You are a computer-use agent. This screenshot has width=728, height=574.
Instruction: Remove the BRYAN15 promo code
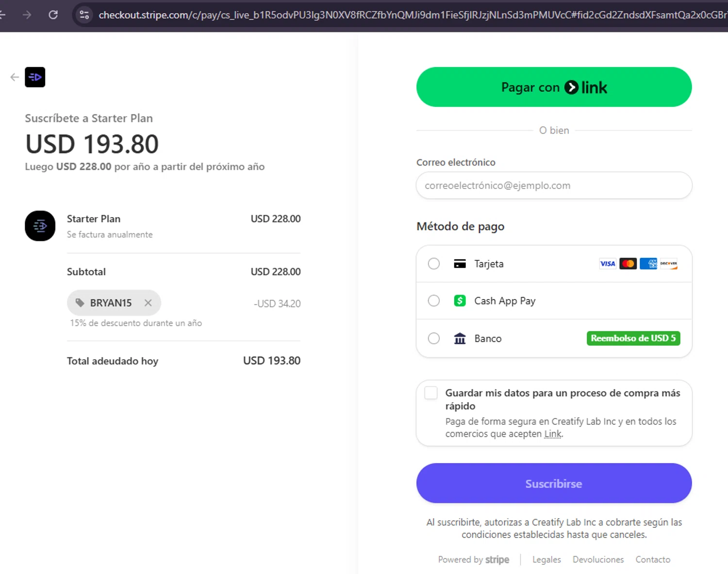(x=148, y=303)
